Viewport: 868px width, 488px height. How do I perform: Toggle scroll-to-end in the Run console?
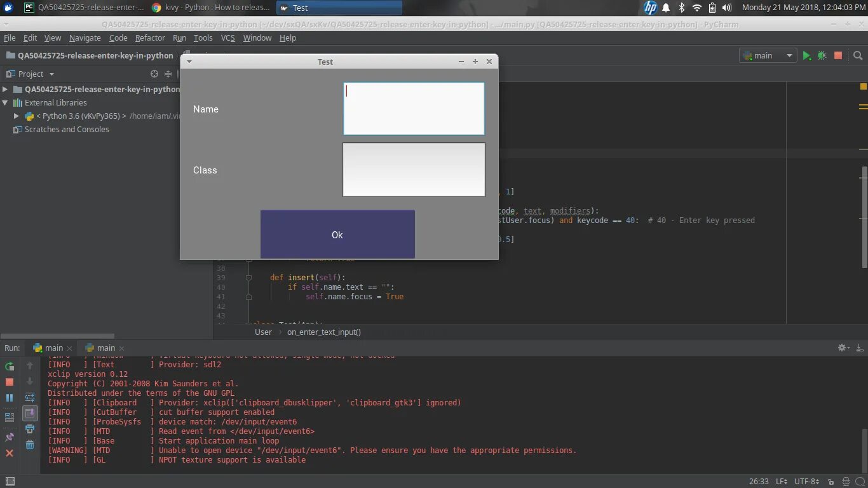pyautogui.click(x=30, y=414)
